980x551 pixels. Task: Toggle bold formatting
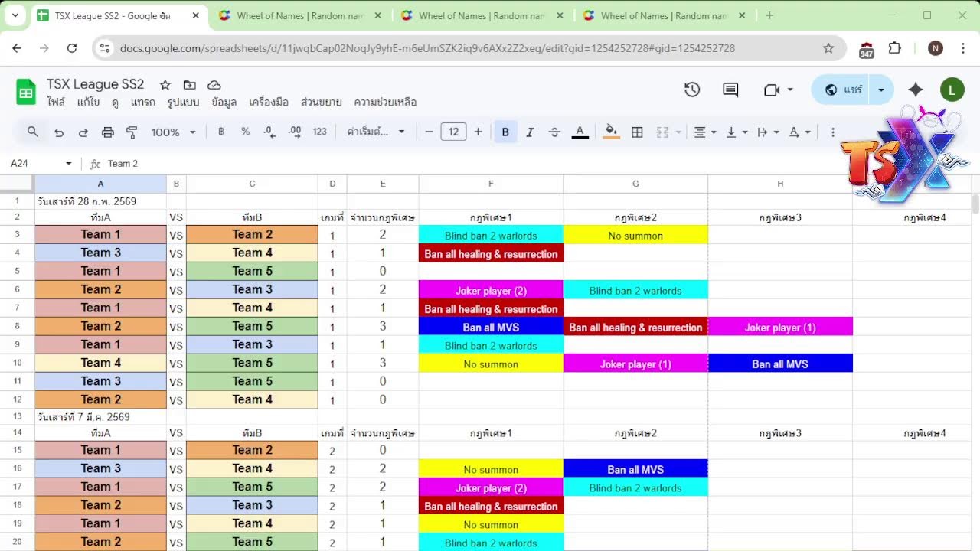tap(505, 132)
